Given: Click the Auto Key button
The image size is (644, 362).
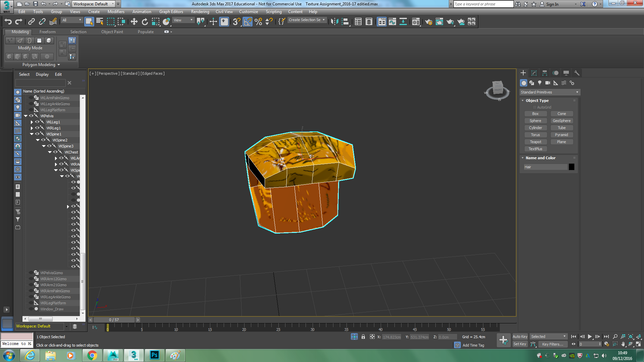Looking at the screenshot, I should [520, 337].
